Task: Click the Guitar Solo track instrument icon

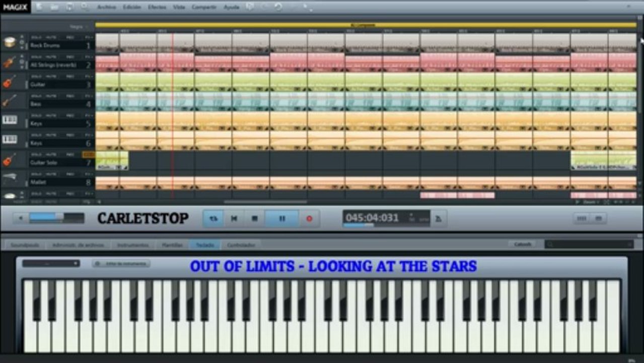Action: (10, 160)
